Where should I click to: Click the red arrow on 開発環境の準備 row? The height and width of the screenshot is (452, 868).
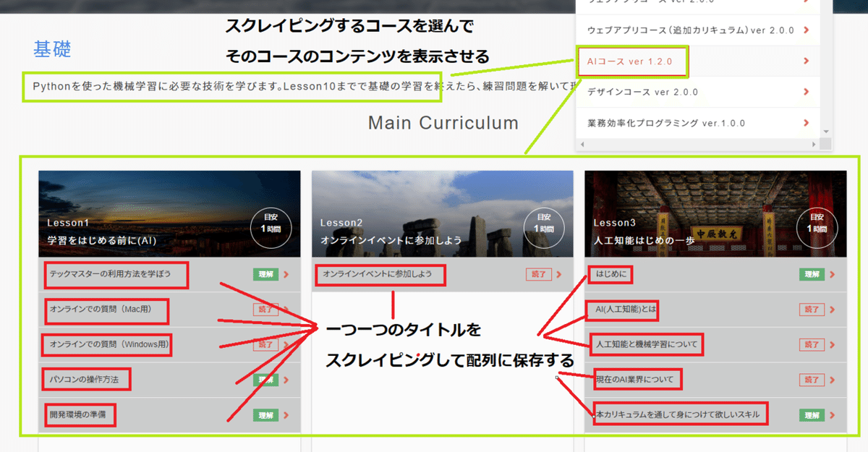[x=286, y=415]
